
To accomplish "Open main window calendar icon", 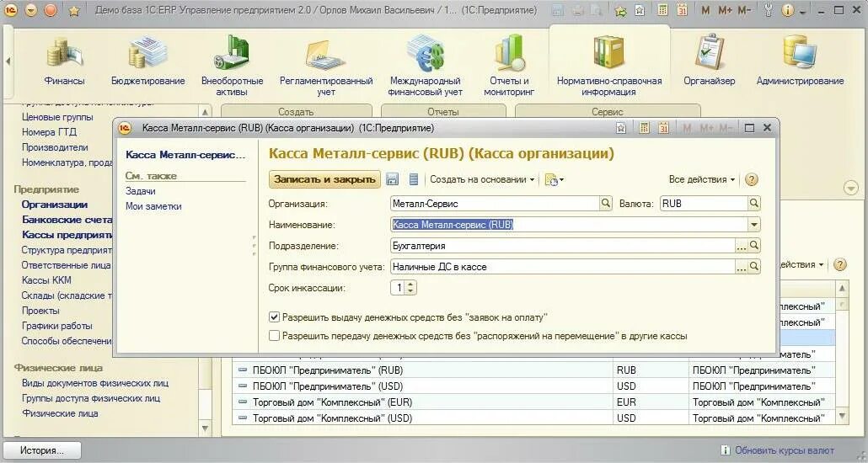I will [682, 10].
